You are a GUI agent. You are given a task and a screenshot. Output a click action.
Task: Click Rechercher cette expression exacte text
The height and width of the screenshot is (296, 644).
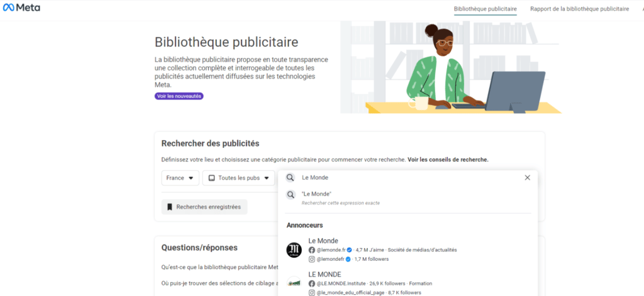tap(340, 203)
